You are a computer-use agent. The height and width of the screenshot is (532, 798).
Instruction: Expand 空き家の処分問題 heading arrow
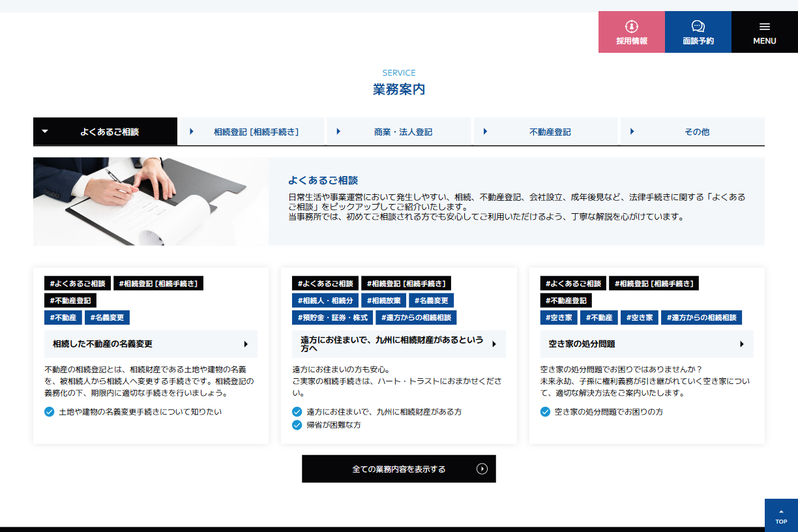click(x=741, y=344)
